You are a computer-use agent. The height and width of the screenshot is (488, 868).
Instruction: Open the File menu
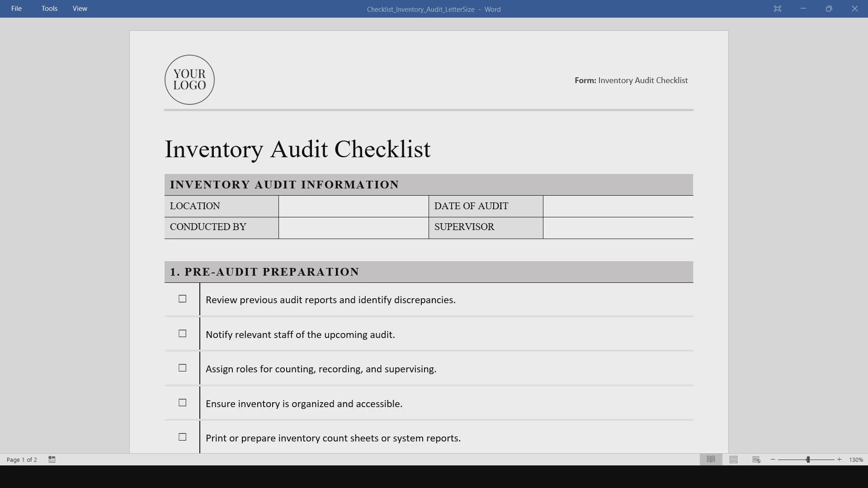coord(16,9)
